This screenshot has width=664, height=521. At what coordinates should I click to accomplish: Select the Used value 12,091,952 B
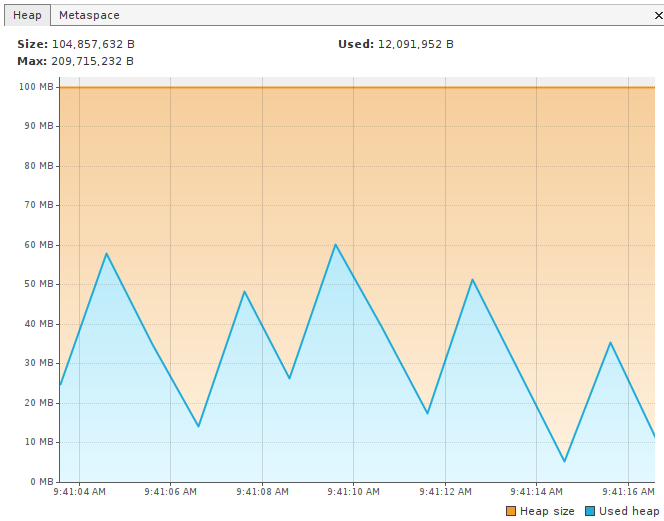(415, 44)
